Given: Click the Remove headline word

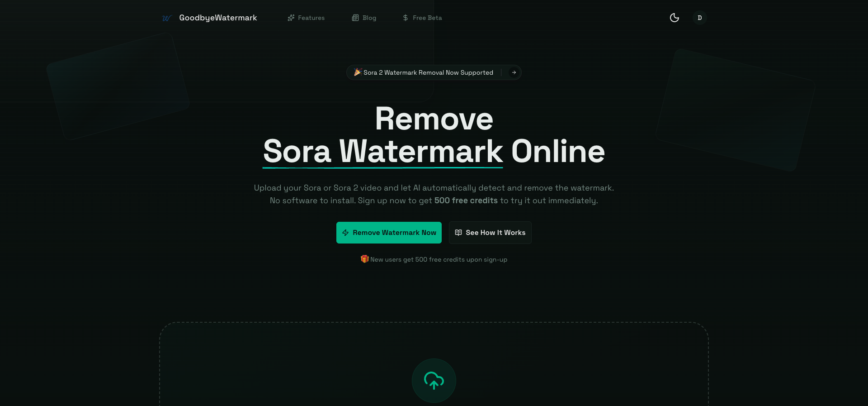Looking at the screenshot, I should tap(434, 119).
